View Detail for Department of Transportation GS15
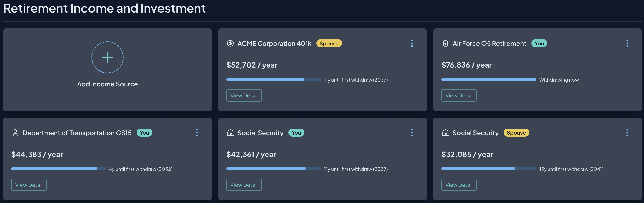The width and height of the screenshot is (644, 203). tap(29, 185)
